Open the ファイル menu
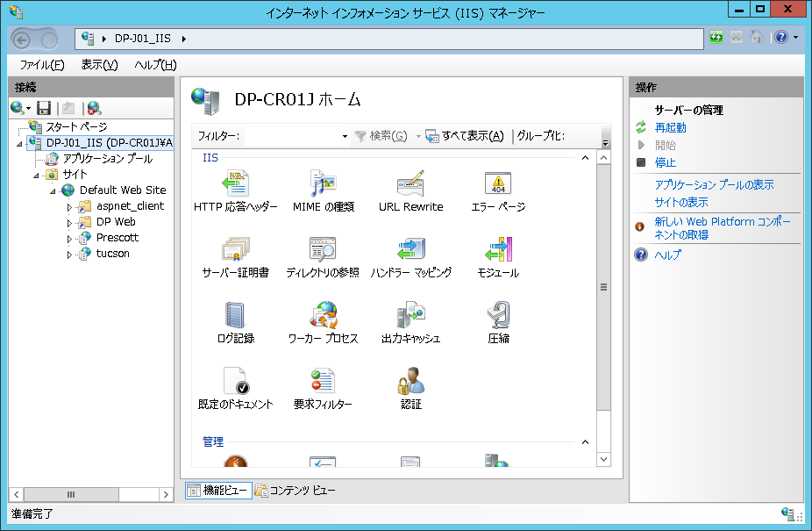Image resolution: width=812 pixels, height=531 pixels. click(42, 65)
